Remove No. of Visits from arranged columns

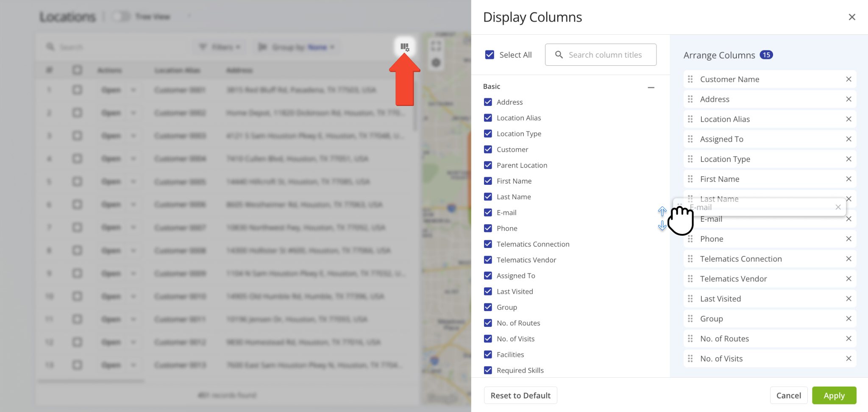tap(849, 359)
